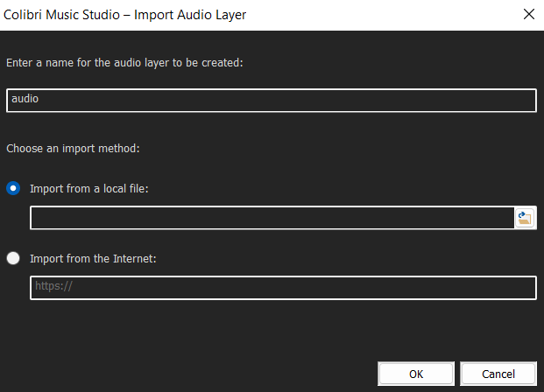Select the 'Import from a local file' radio button
The image size is (544, 392).
(13, 188)
